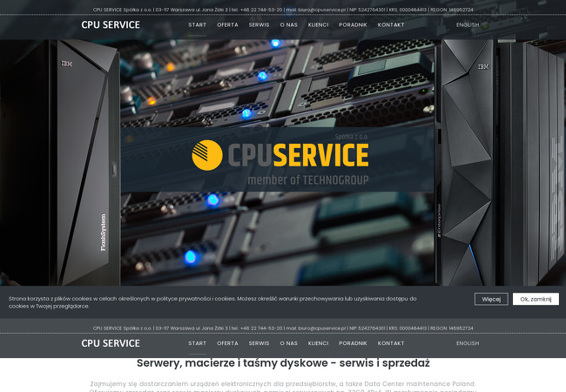Open KONTAKT in the top navigation
The width and height of the screenshot is (566, 392).
(391, 25)
